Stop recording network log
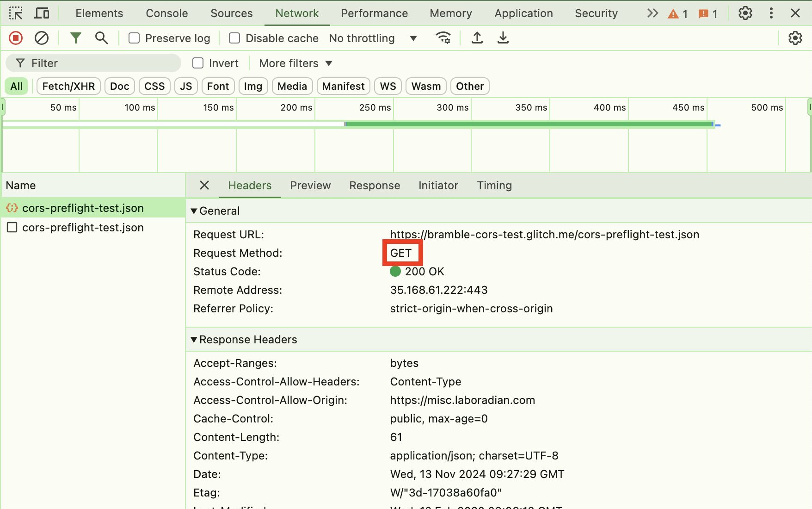 (x=16, y=38)
